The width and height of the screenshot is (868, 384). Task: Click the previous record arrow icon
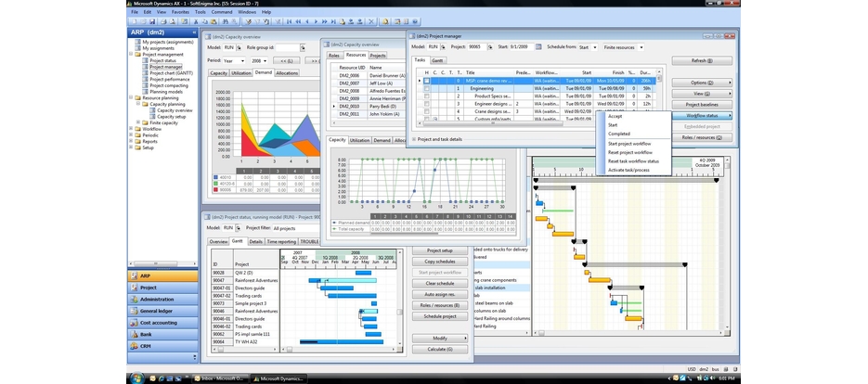(x=306, y=21)
